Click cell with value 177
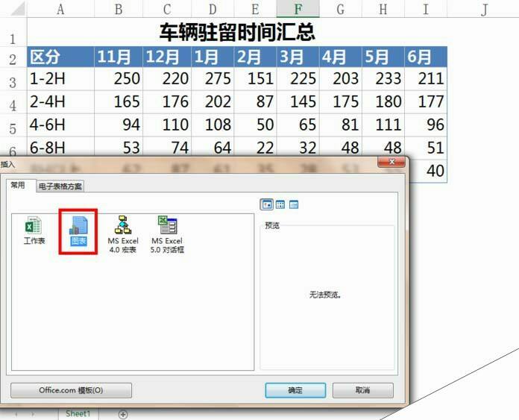This screenshot has height=420, width=519. (426, 102)
